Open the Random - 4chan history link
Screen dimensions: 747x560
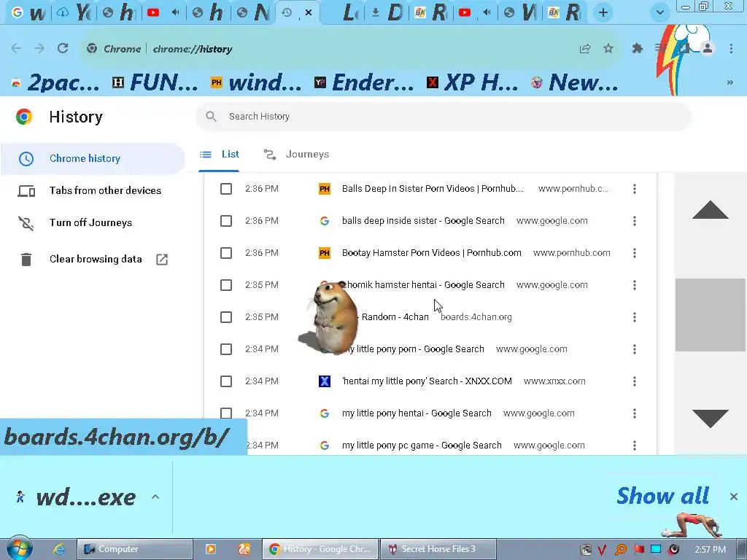click(x=395, y=317)
